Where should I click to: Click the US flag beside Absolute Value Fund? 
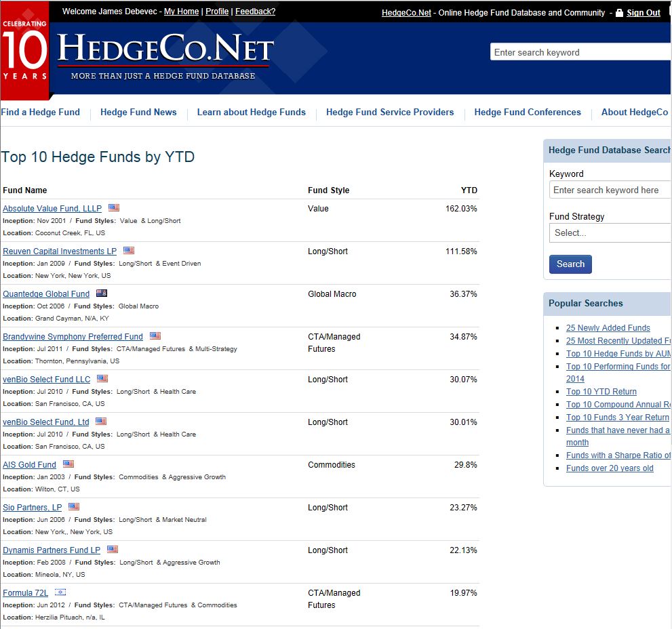[x=114, y=208]
